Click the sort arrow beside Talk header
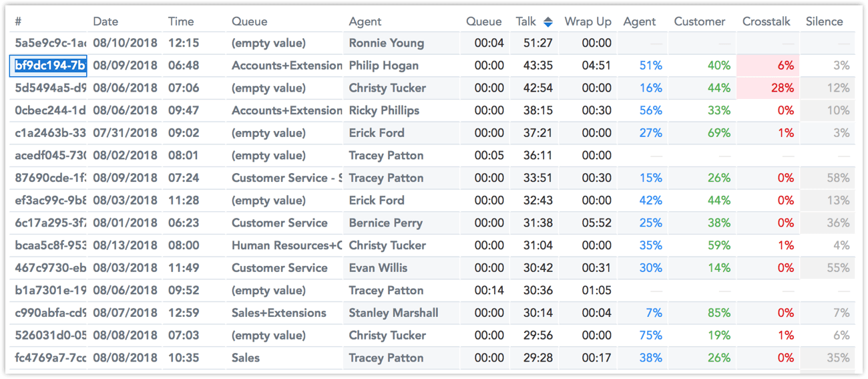Viewport: 868px width, 379px height. 548,22
